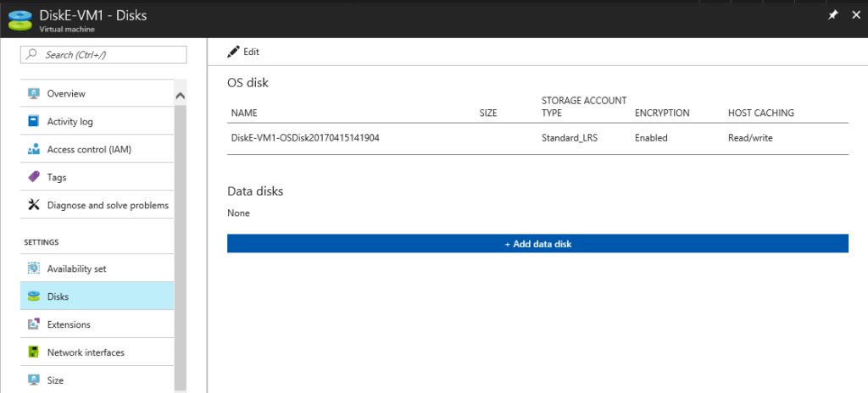Click the purple Tags icon

(33, 177)
